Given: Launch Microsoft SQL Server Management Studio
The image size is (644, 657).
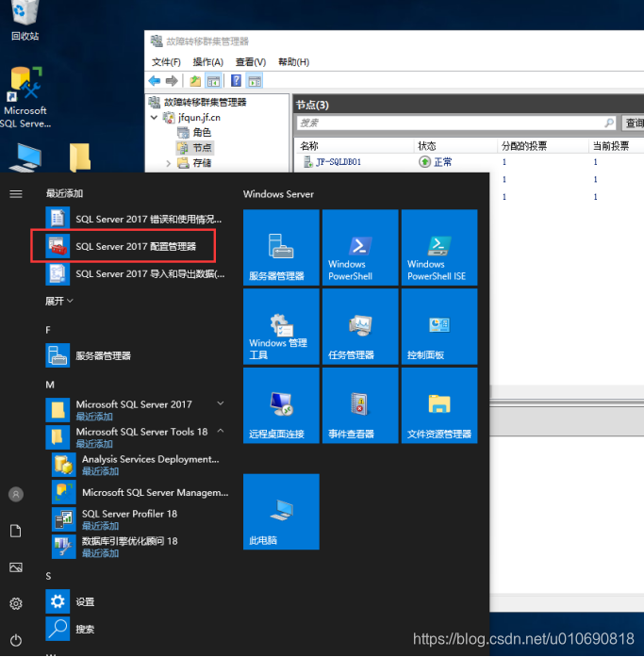Looking at the screenshot, I should (139, 492).
